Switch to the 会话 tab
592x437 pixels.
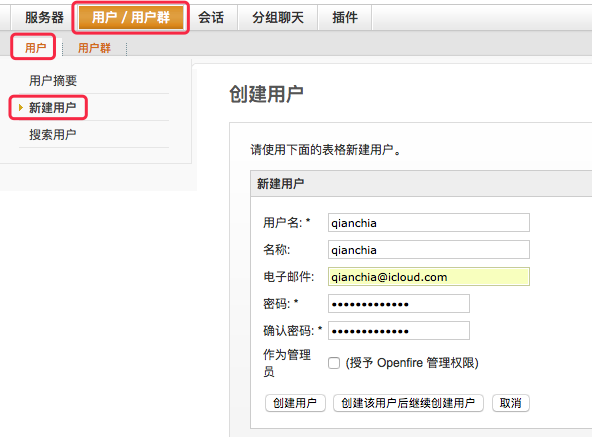coord(211,17)
